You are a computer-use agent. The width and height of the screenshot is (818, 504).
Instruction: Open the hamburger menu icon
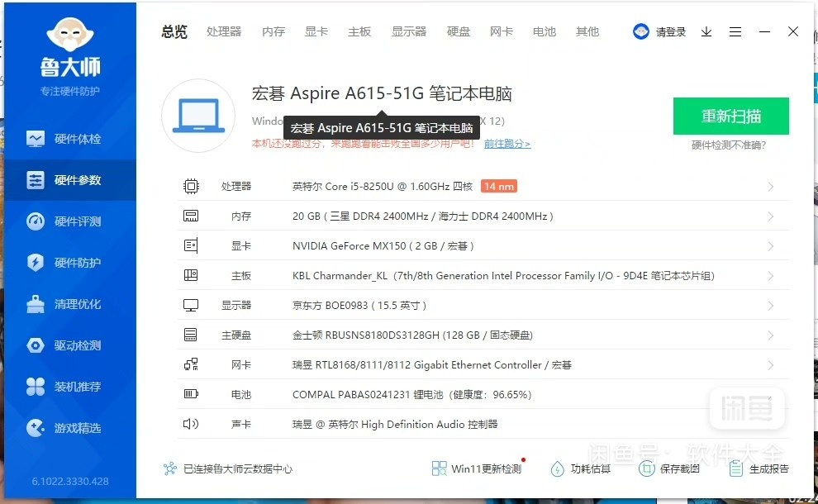tap(735, 32)
